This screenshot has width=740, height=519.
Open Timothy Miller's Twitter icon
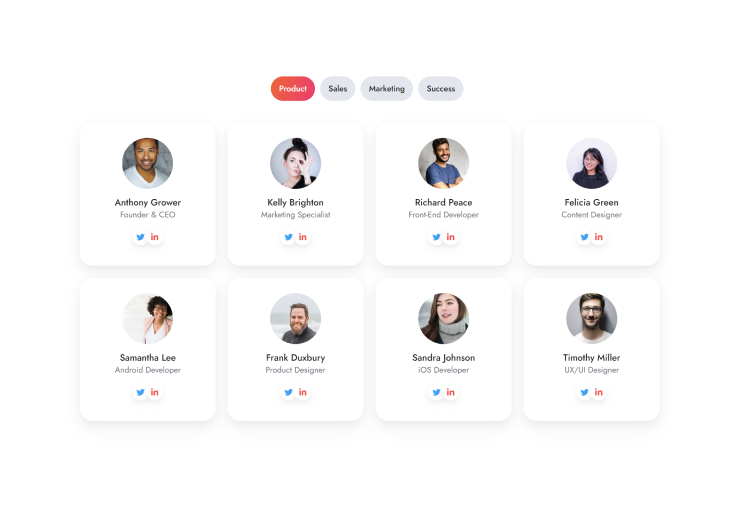pyautogui.click(x=584, y=392)
